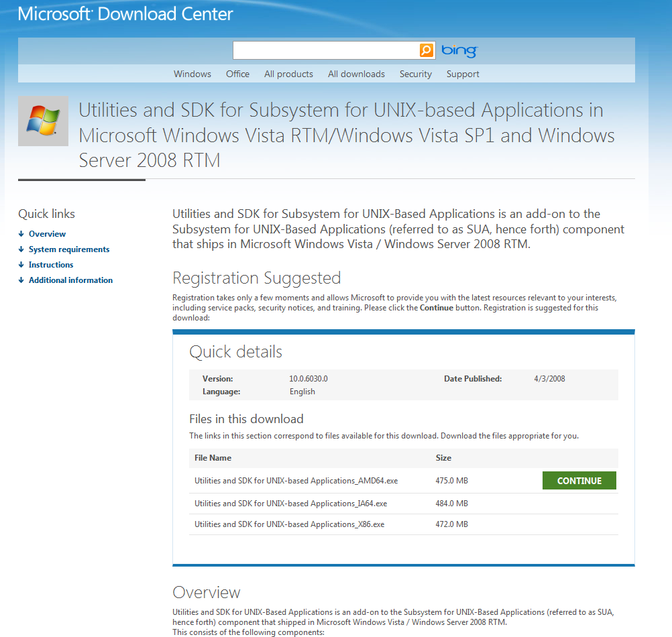The height and width of the screenshot is (637, 672).
Task: Click the orange search magnifier button
Action: point(427,50)
